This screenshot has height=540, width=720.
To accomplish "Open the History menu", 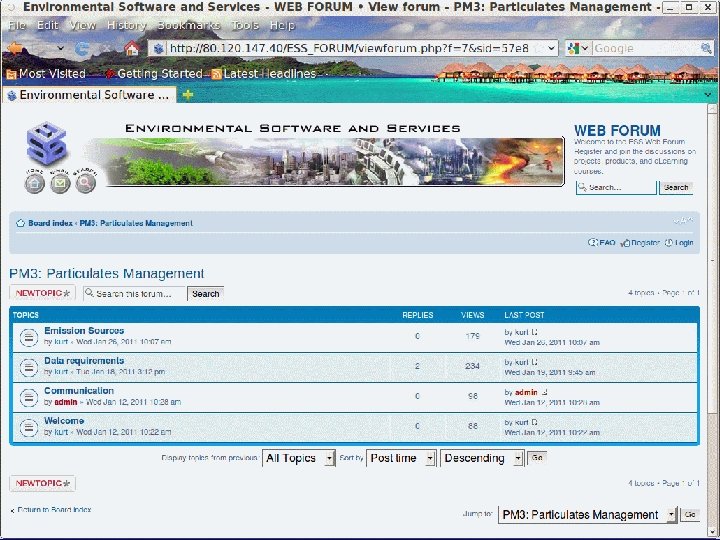I will click(126, 25).
